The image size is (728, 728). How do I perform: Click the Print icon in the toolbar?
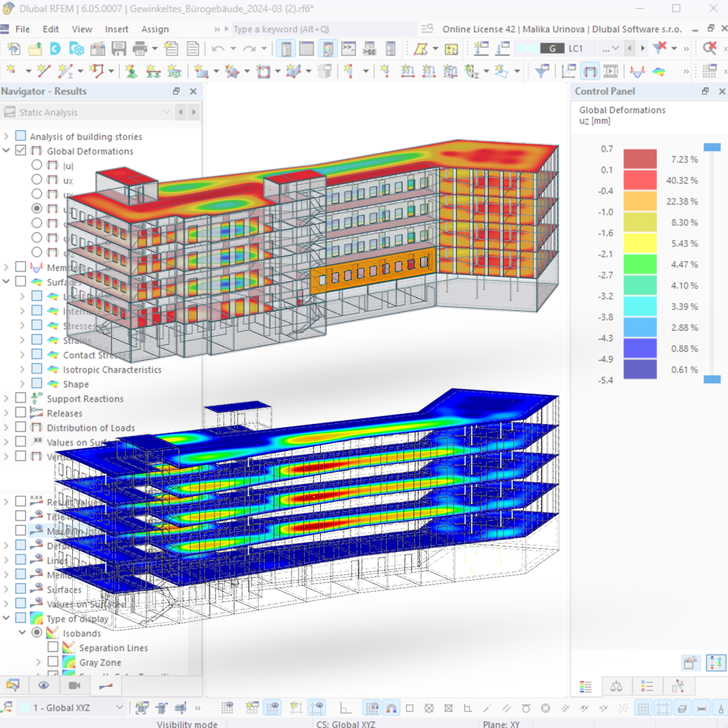pyautogui.click(x=139, y=48)
